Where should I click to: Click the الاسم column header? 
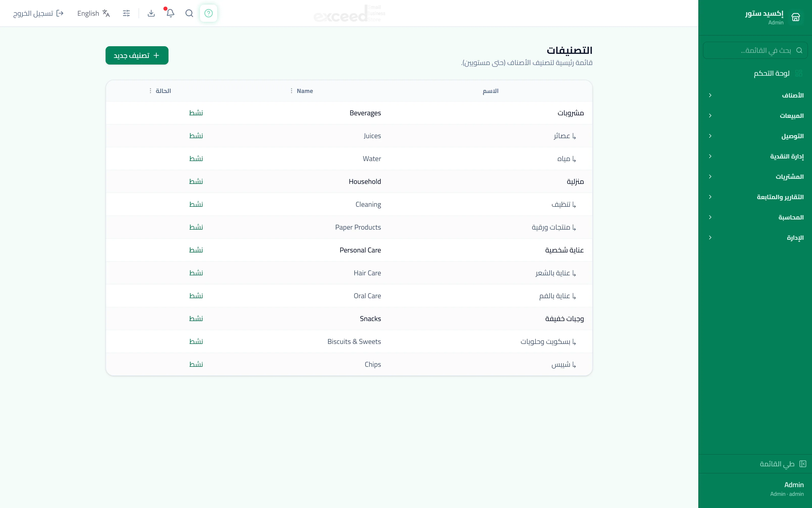pyautogui.click(x=490, y=91)
